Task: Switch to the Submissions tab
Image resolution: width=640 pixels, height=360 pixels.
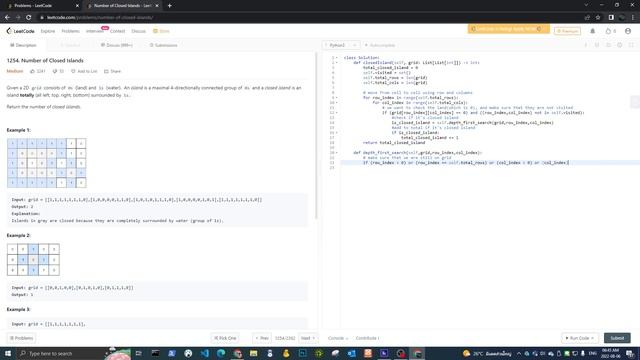Action: tap(163, 45)
